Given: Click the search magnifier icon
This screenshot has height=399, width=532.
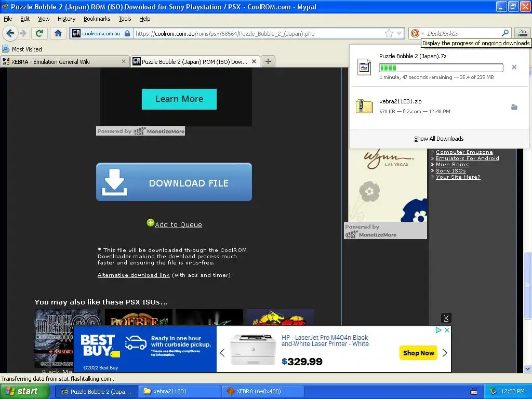Looking at the screenshot, I should [505, 33].
